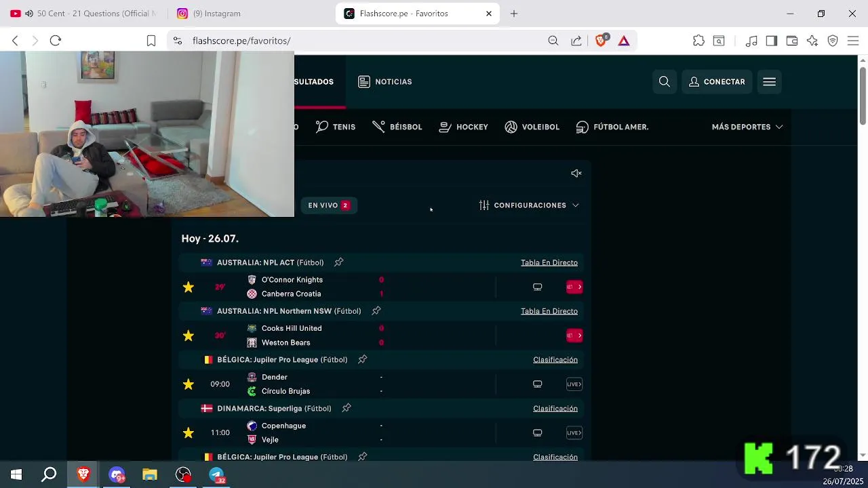The height and width of the screenshot is (488, 868).
Task: Open the O'Connor Knights team row
Action: coord(292,280)
